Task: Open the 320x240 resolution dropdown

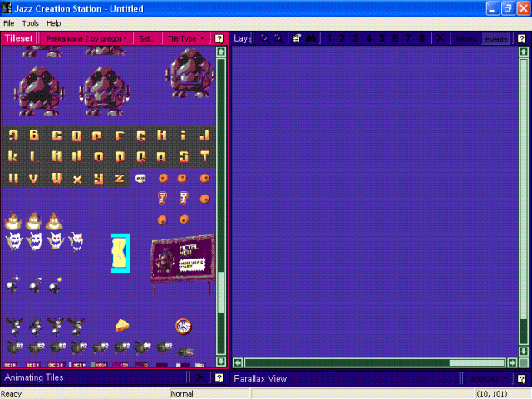Action: tap(489, 379)
